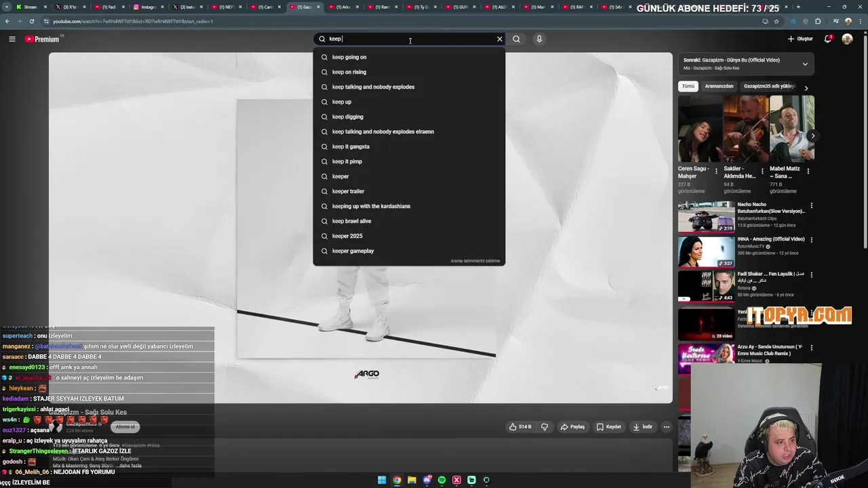868x488 pixels.
Task: Open File Explorer from the taskbar
Action: point(412,480)
